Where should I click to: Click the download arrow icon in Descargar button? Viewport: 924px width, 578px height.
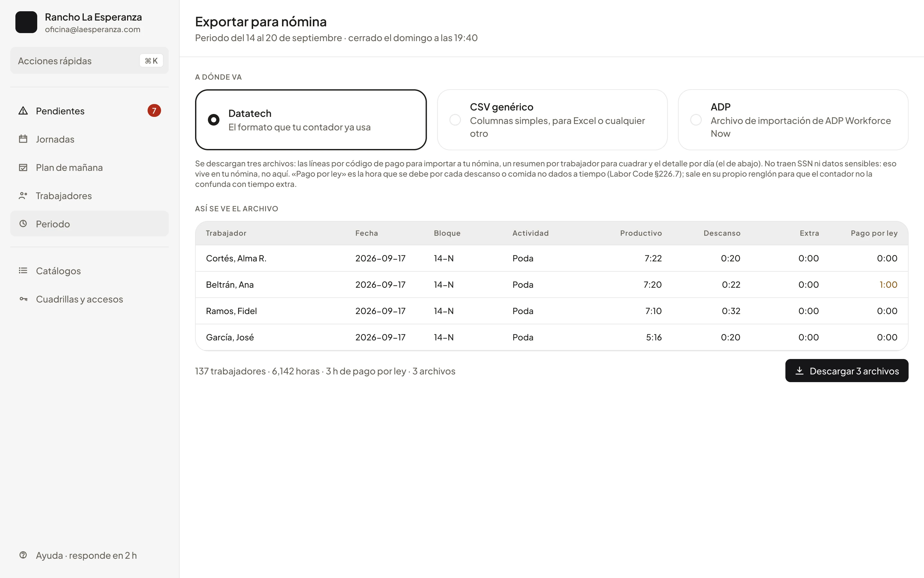click(x=800, y=371)
